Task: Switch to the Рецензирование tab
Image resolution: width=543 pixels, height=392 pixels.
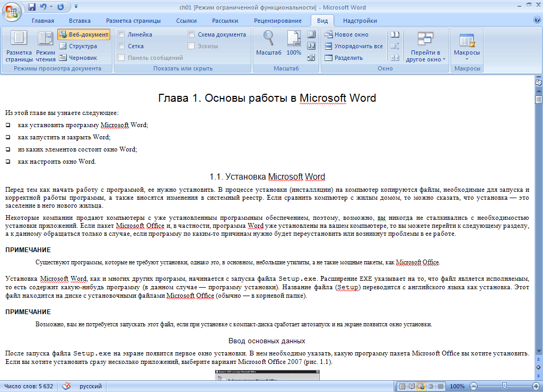Action: (x=278, y=21)
